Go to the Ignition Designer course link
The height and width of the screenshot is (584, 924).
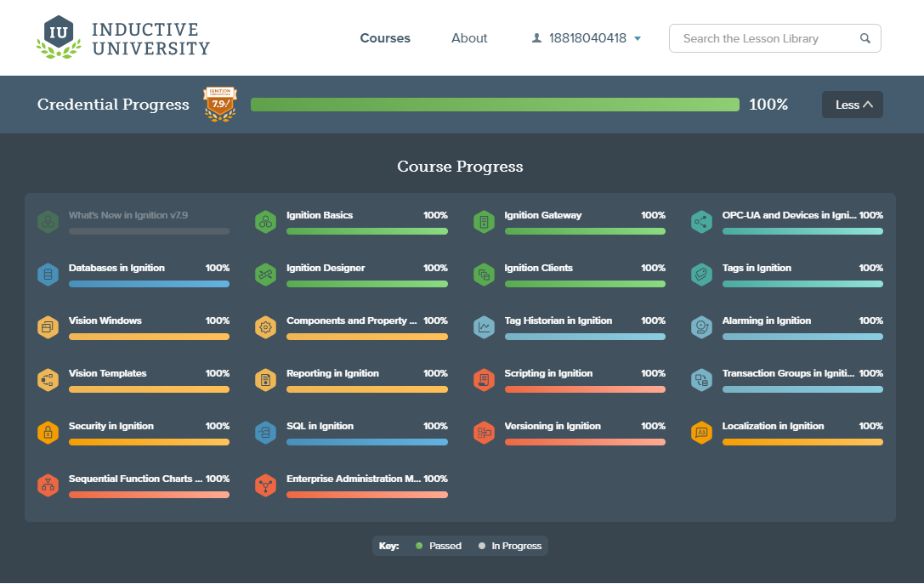tap(326, 268)
